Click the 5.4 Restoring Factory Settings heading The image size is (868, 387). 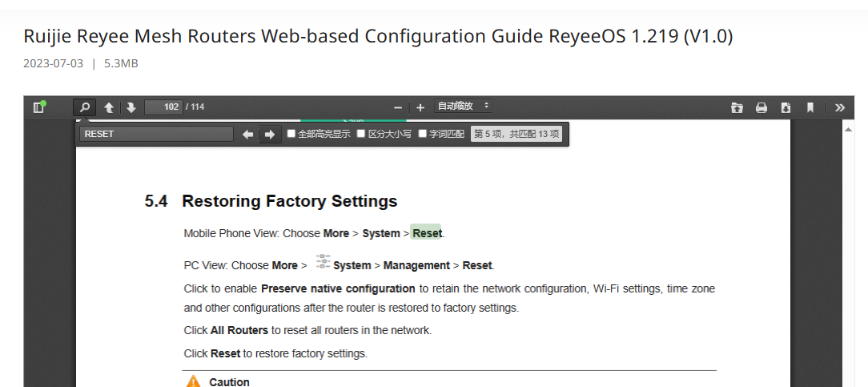pos(271,201)
